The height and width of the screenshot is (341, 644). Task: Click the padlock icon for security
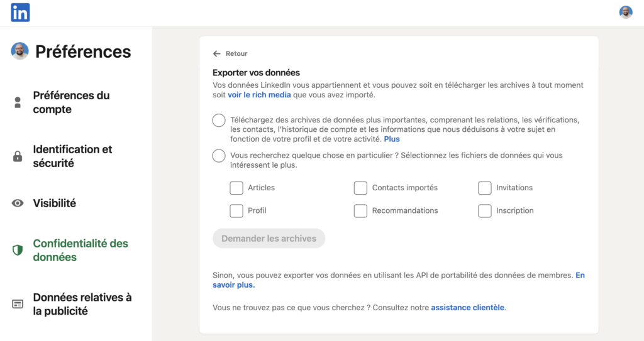pyautogui.click(x=18, y=156)
